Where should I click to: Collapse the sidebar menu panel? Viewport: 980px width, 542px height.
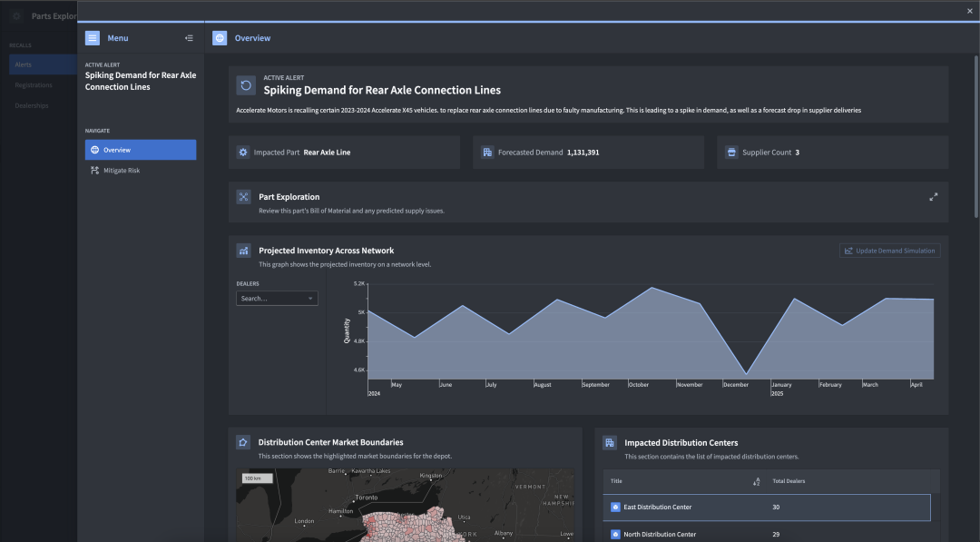tap(189, 38)
